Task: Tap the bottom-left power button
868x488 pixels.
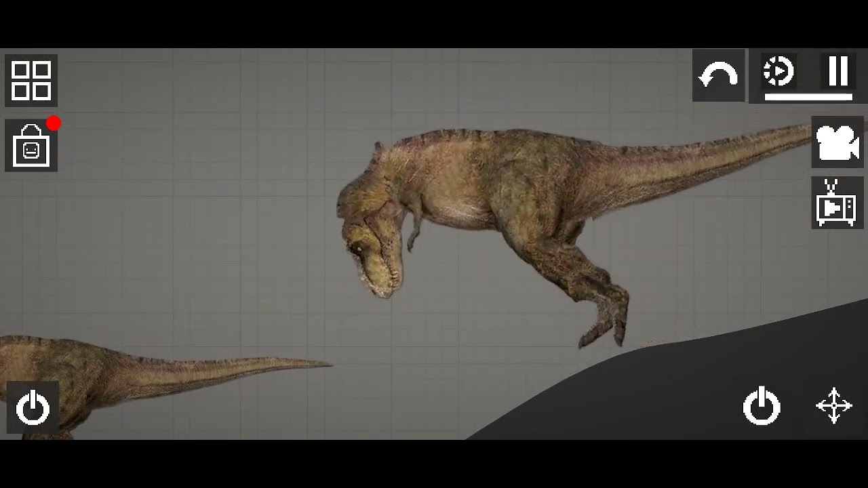Action: coord(33,408)
